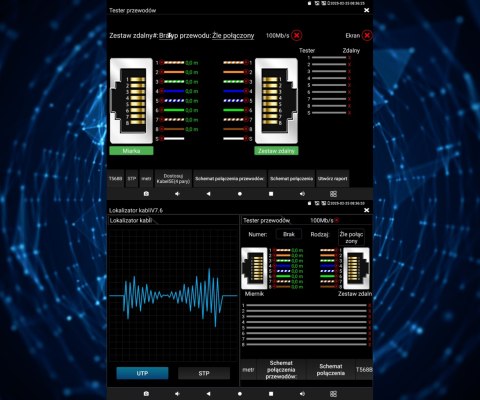This screenshot has height=400, width=480.
Task: Click the Zdalny column header in wiring map
Action: (351, 51)
